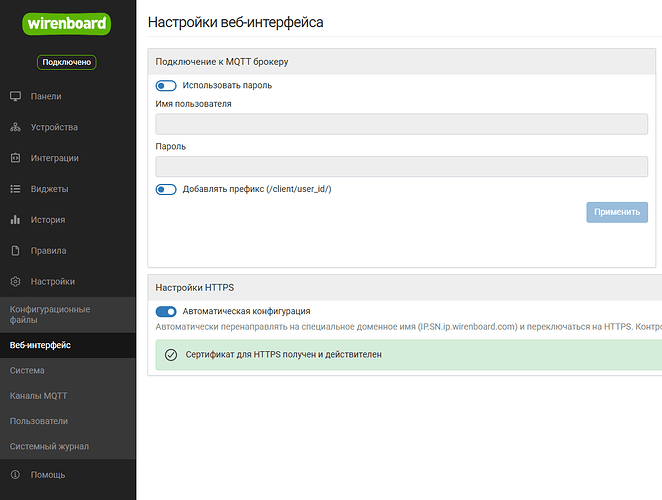The height and width of the screenshot is (500, 662).
Task: Click the История chart icon
Action: 15,220
